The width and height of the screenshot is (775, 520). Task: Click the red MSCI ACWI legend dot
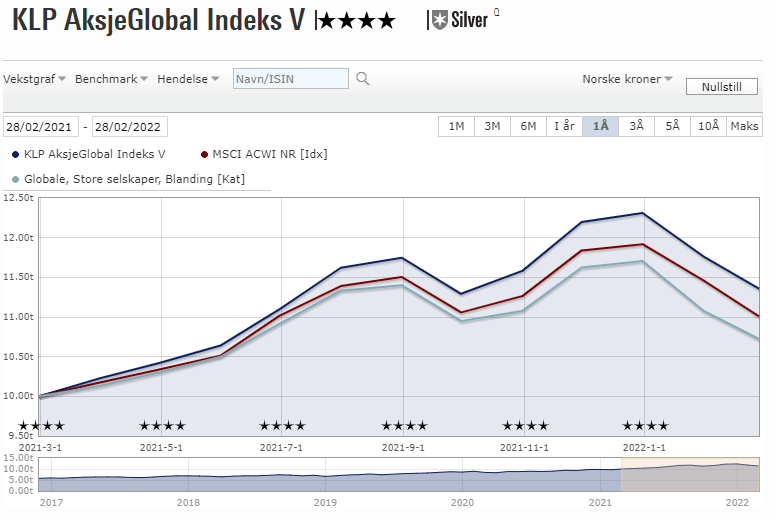click(204, 155)
